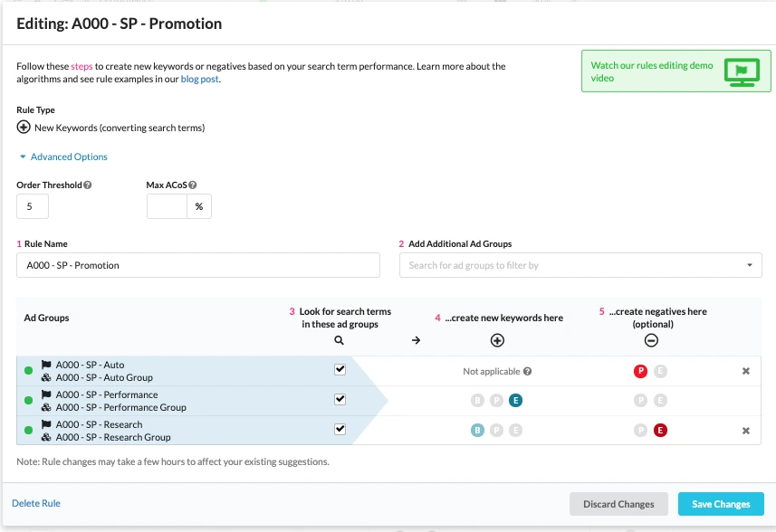Remove the A000 - SP - Auto row

pos(746,371)
